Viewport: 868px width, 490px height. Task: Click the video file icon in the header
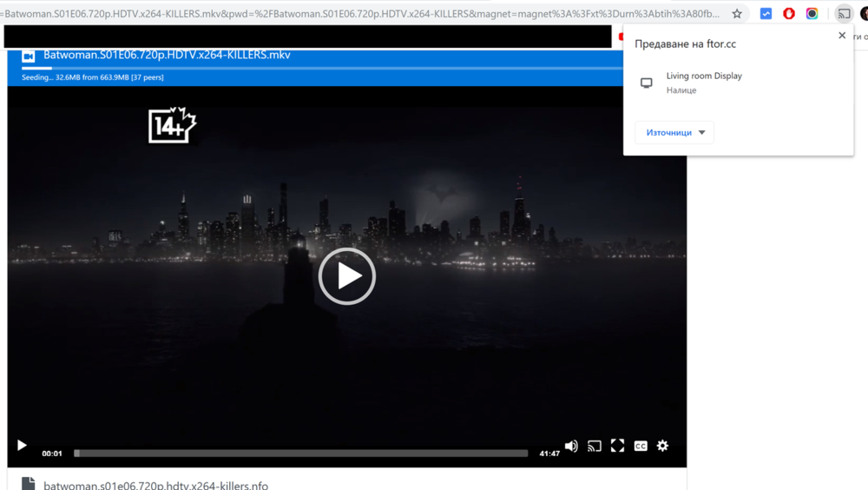pyautogui.click(x=28, y=56)
